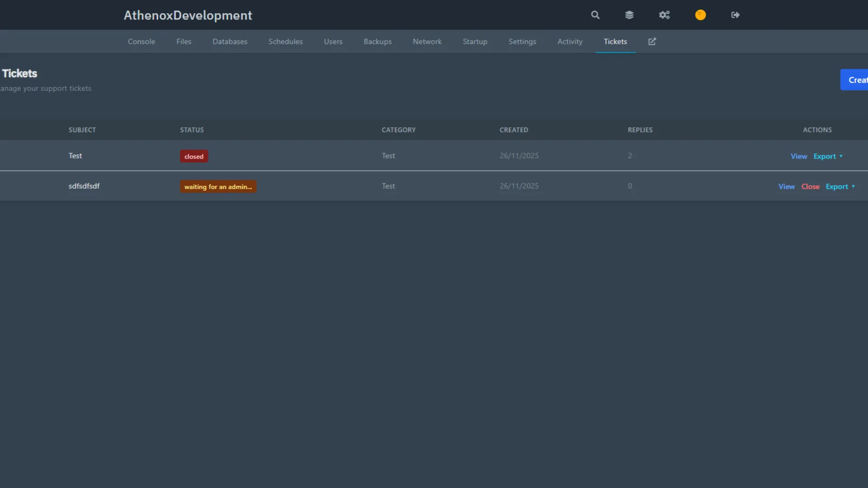Click the Create ticket button
This screenshot has height=488, width=868.
click(855, 80)
